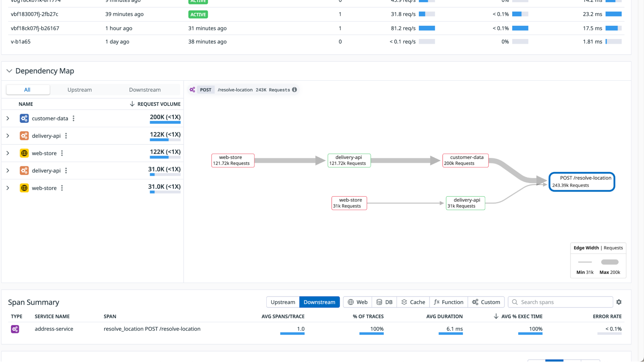This screenshot has width=644, height=362.
Task: Click the info icon beside 243K Requests
Action: (x=294, y=90)
